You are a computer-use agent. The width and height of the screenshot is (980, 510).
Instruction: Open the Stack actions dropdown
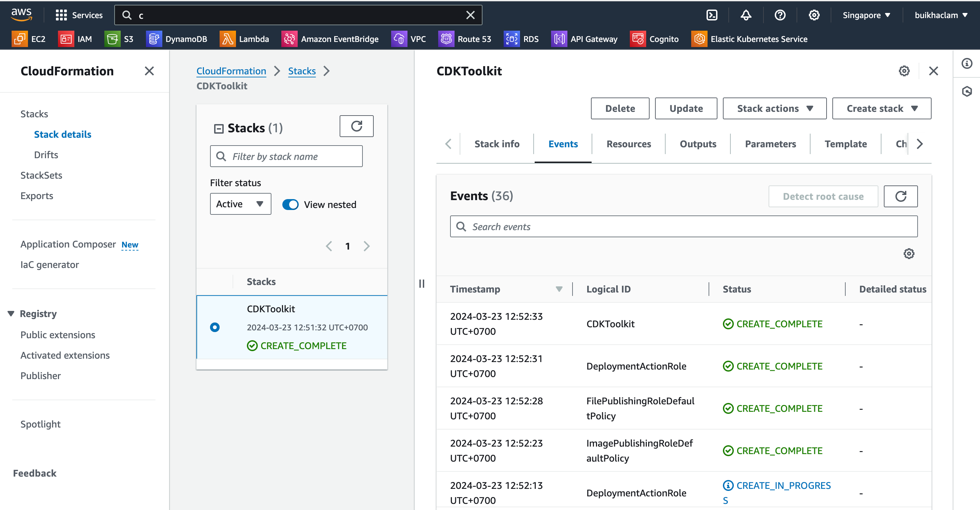pos(775,108)
